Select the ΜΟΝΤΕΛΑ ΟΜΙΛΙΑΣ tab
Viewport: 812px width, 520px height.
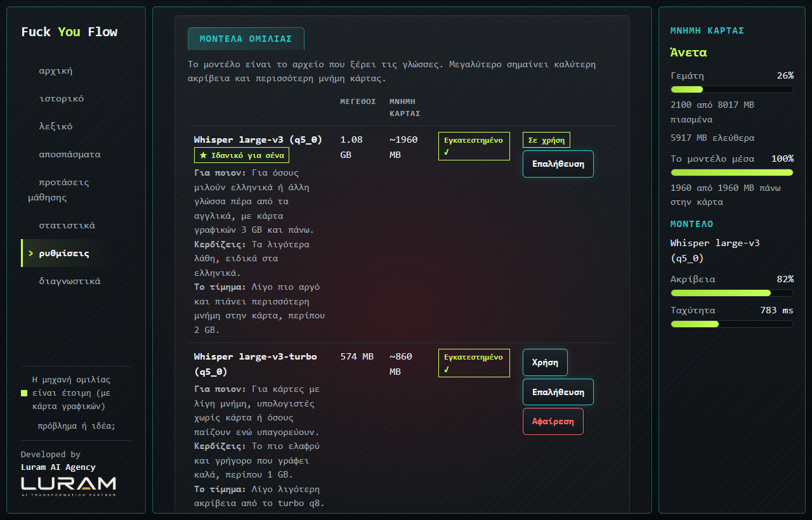[x=246, y=39]
